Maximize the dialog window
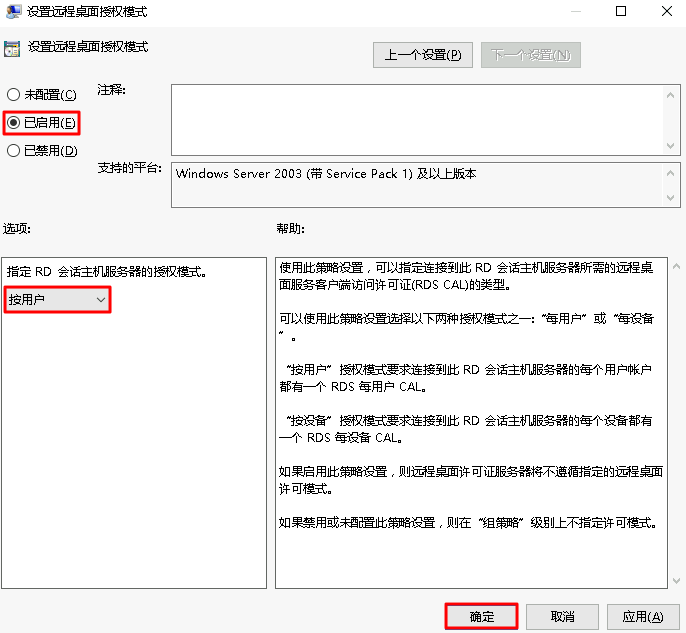The height and width of the screenshot is (633, 686). click(621, 11)
